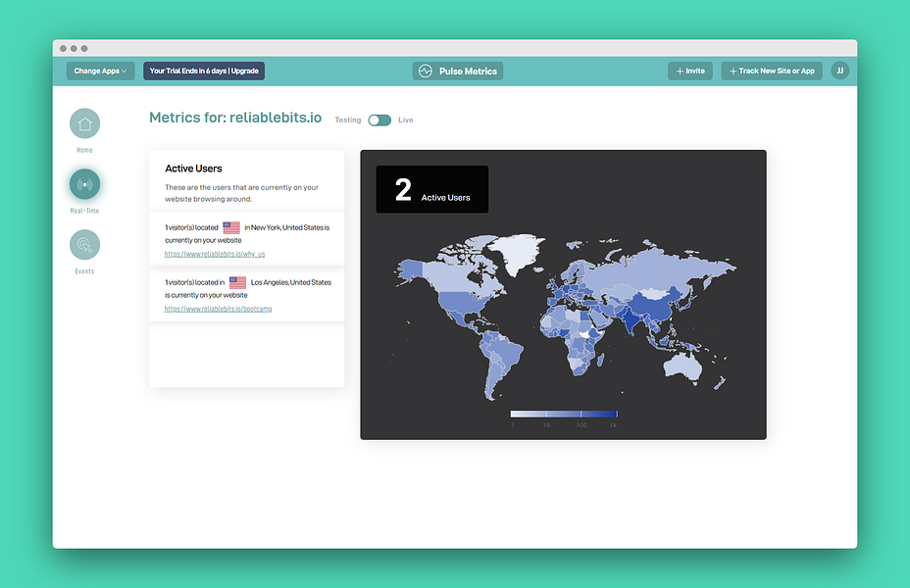910x588 pixels.
Task: Switch the Testing/Live toggle to Live
Action: click(379, 120)
